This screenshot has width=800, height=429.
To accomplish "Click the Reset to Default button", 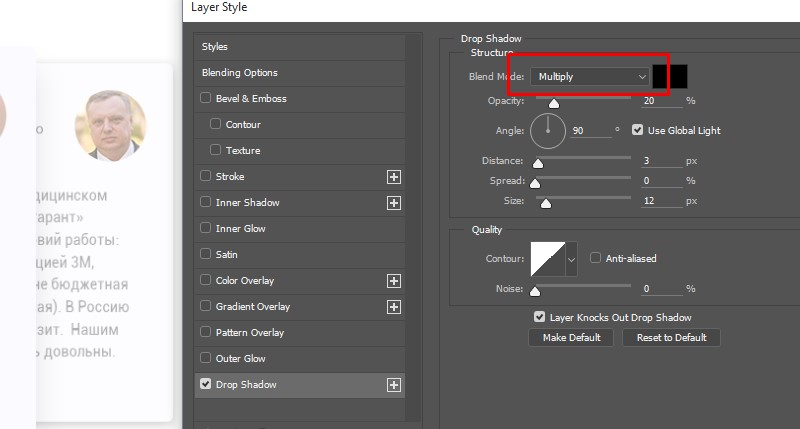I will tap(671, 338).
